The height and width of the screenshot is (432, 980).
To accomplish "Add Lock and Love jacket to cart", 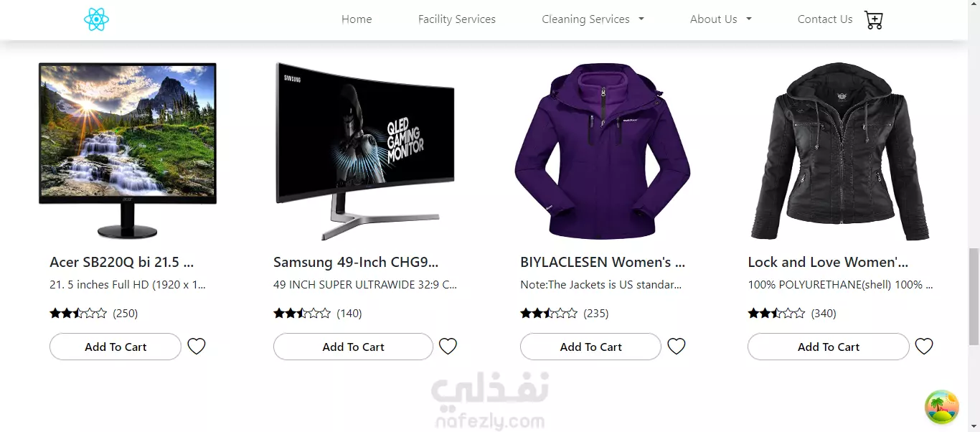I will pos(829,347).
